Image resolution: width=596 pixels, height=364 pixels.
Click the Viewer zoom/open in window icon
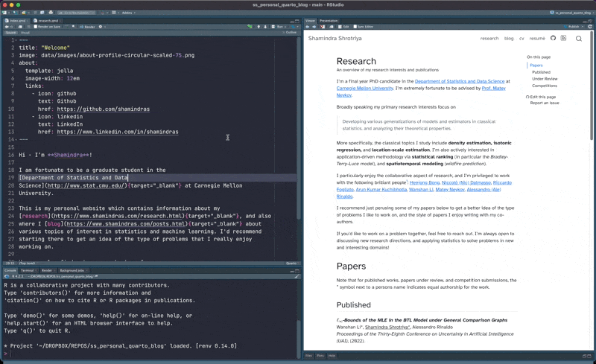331,27
